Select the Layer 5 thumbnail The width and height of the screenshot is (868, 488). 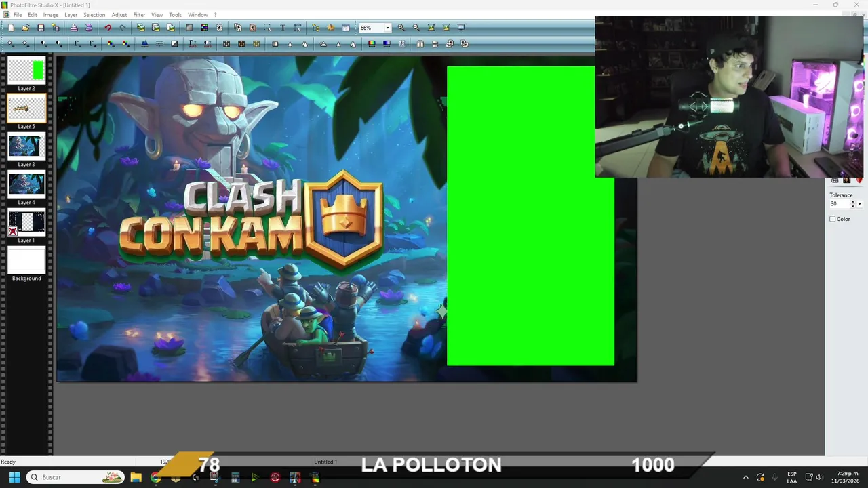[26, 109]
